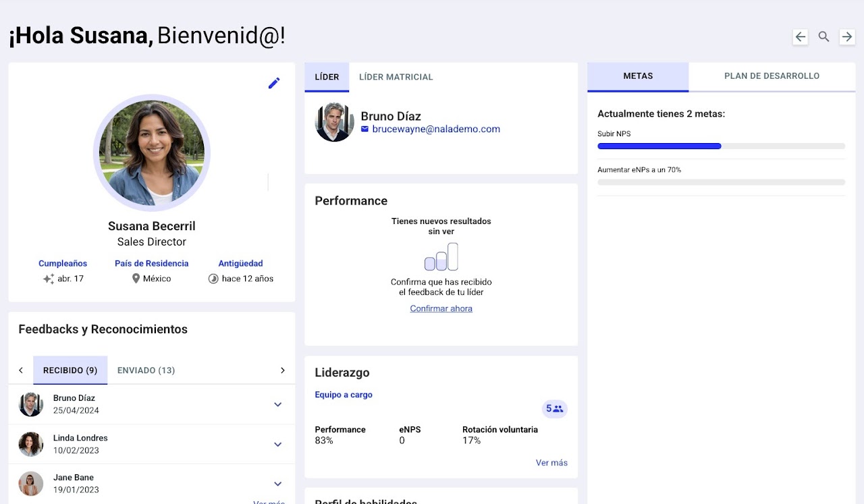
Task: Expand Jane Bane feedback entry
Action: point(277,484)
